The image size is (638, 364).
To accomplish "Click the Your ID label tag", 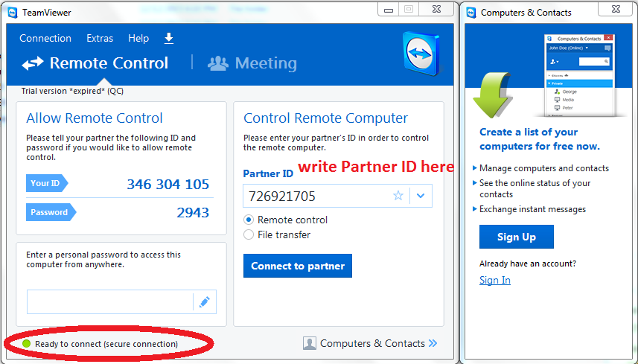I will click(x=47, y=183).
